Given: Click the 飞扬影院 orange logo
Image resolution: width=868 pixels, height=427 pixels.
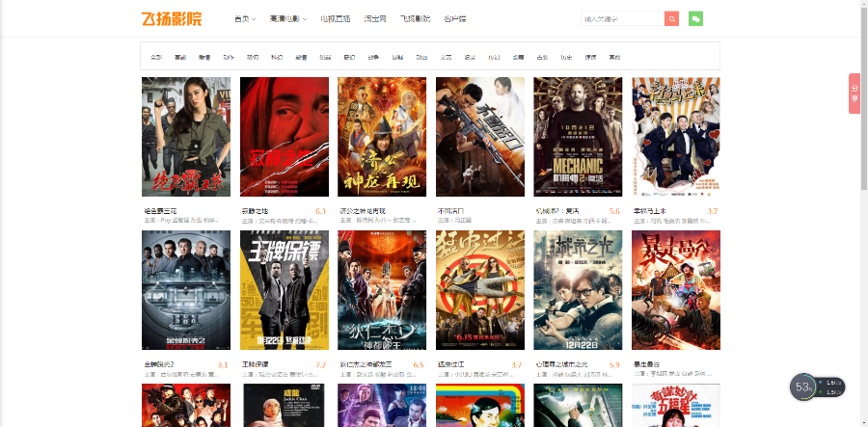Looking at the screenshot, I should pos(172,19).
